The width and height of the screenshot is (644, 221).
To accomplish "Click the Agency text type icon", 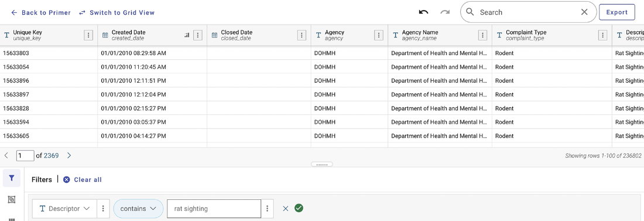I will (318, 35).
